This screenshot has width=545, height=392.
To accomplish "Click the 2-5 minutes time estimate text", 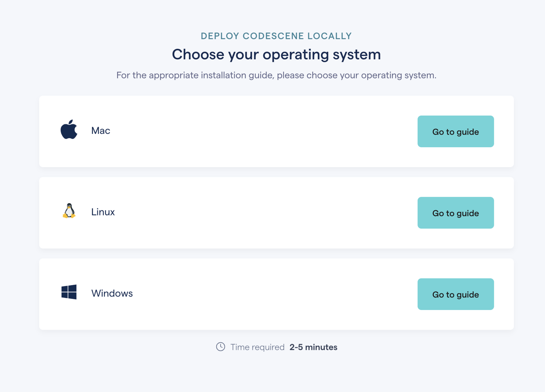I will (313, 347).
